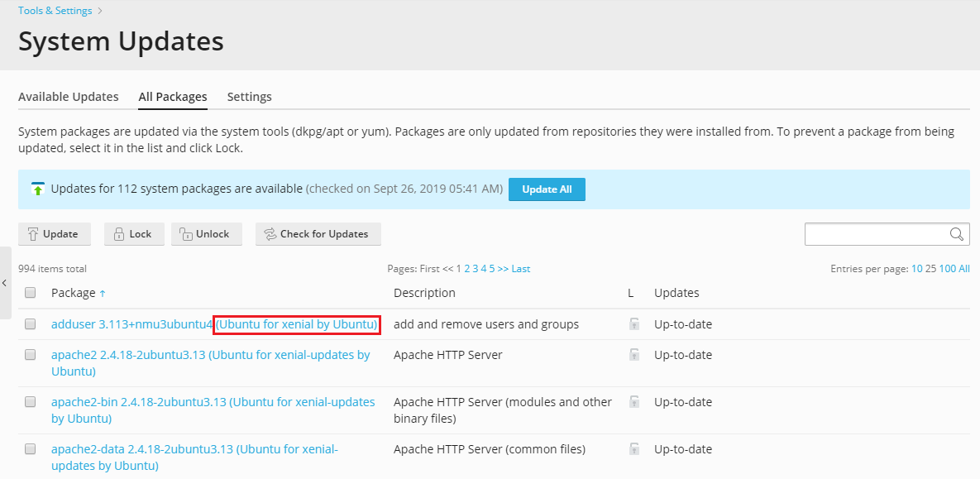Screen dimensions: 980x479
Task: Click the Unlock button
Action: tap(205, 234)
